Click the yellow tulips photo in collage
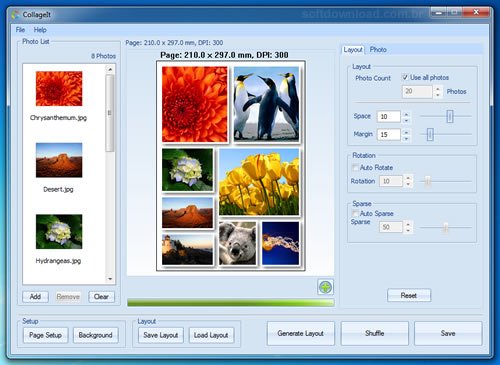This screenshot has height=365, width=500. click(259, 182)
